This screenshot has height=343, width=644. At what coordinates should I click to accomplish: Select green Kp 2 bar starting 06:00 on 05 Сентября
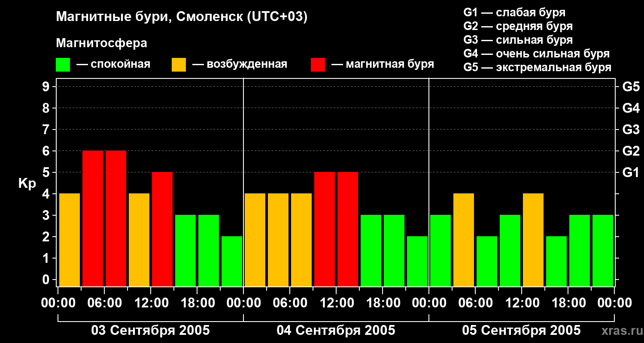pyautogui.click(x=487, y=261)
